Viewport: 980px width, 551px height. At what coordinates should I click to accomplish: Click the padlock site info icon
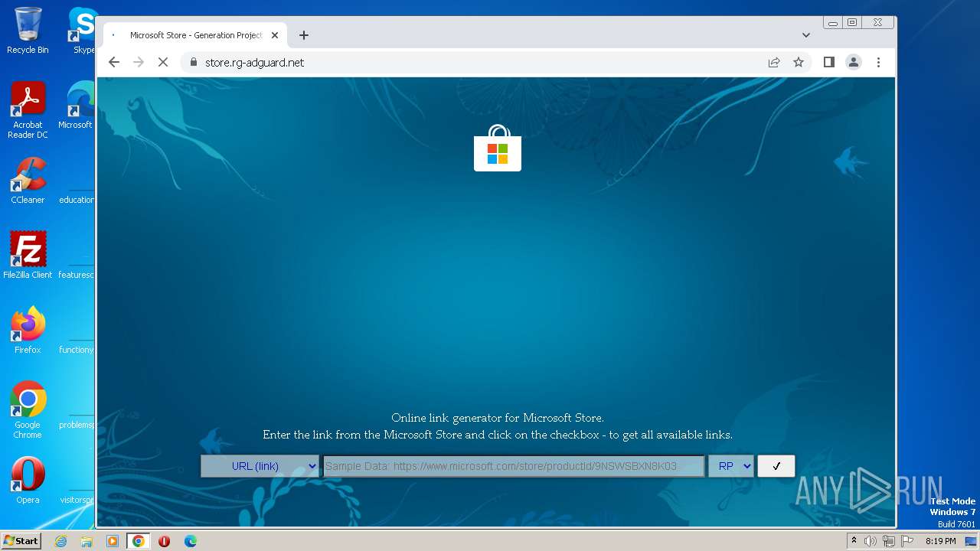(x=193, y=62)
